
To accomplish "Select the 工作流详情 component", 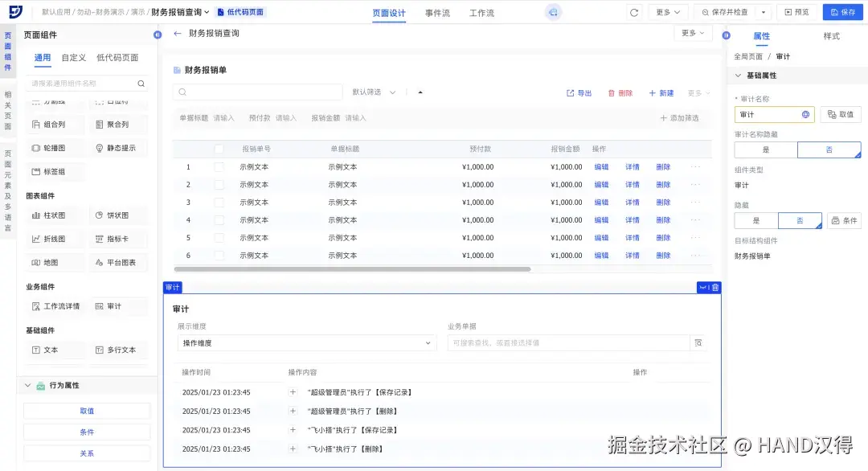I will tap(55, 306).
